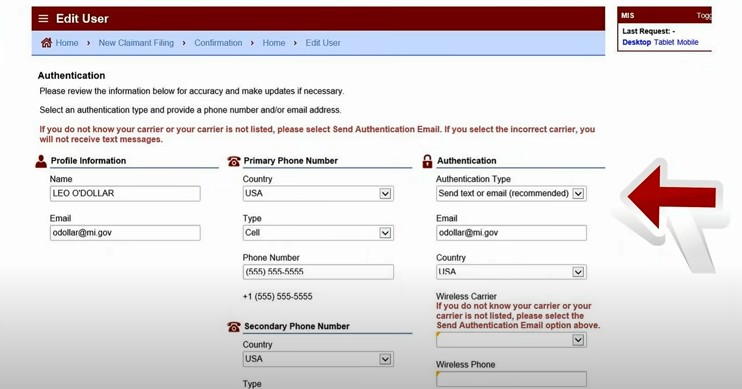The width and height of the screenshot is (742, 389).
Task: Click the Wireless Phone input field
Action: 511,379
